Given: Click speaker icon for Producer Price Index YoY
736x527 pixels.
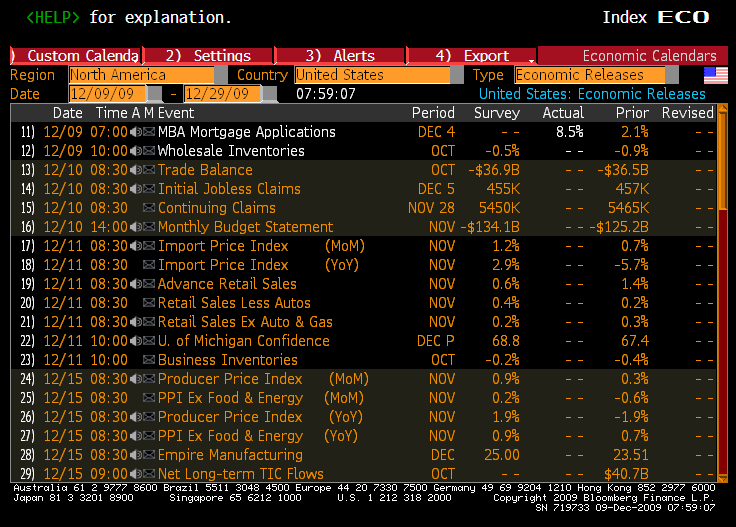Looking at the screenshot, I should (x=136, y=417).
